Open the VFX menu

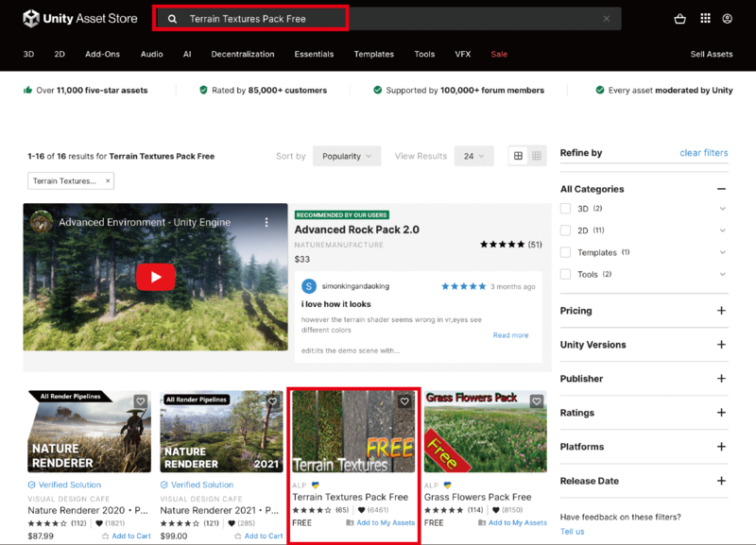click(x=463, y=54)
